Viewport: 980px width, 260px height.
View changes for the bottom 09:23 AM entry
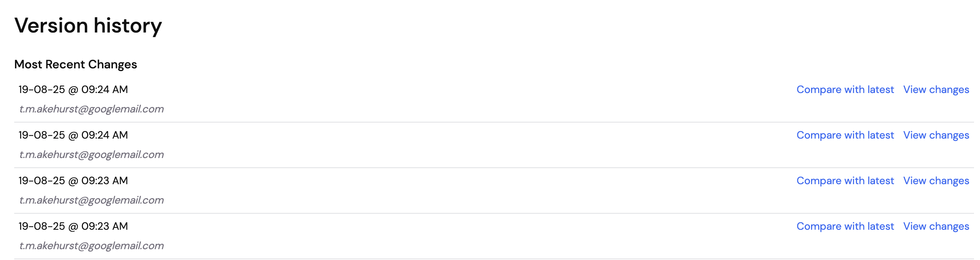(936, 226)
